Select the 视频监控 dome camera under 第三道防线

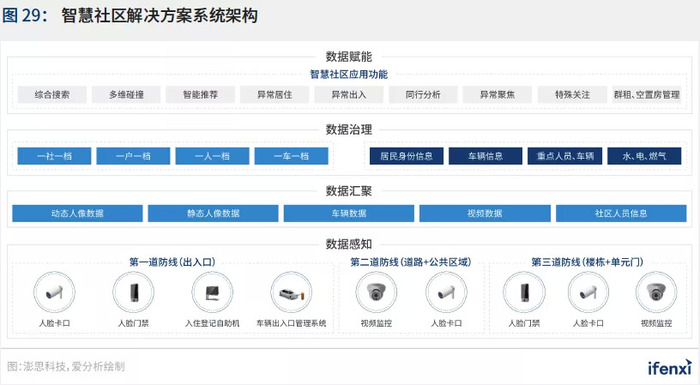pos(656,293)
